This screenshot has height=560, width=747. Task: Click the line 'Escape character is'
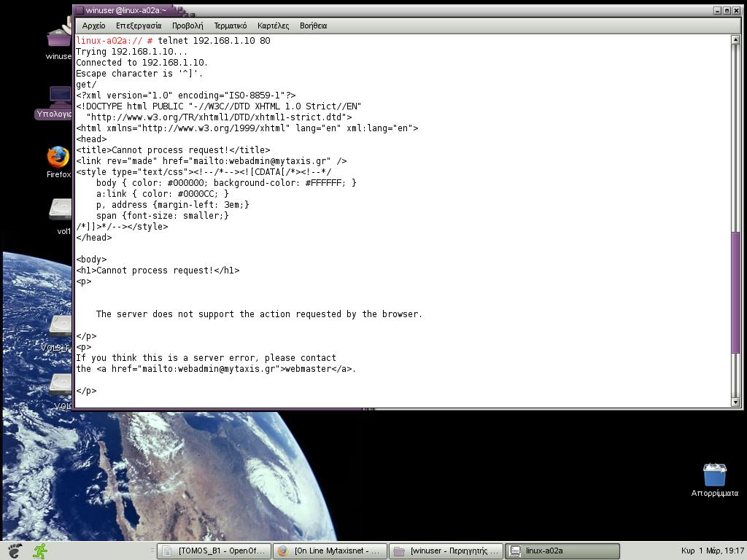tap(139, 74)
